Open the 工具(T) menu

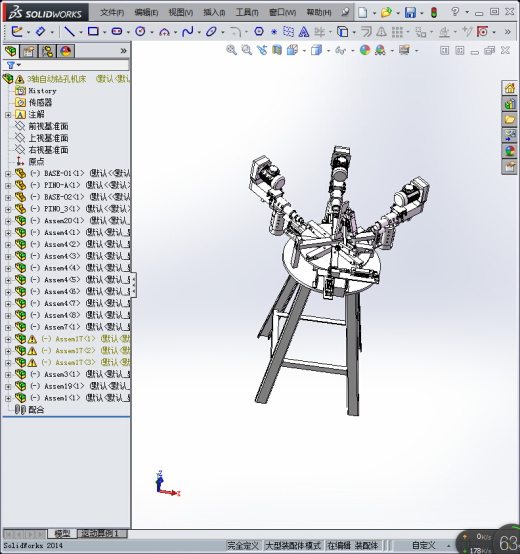pos(247,13)
